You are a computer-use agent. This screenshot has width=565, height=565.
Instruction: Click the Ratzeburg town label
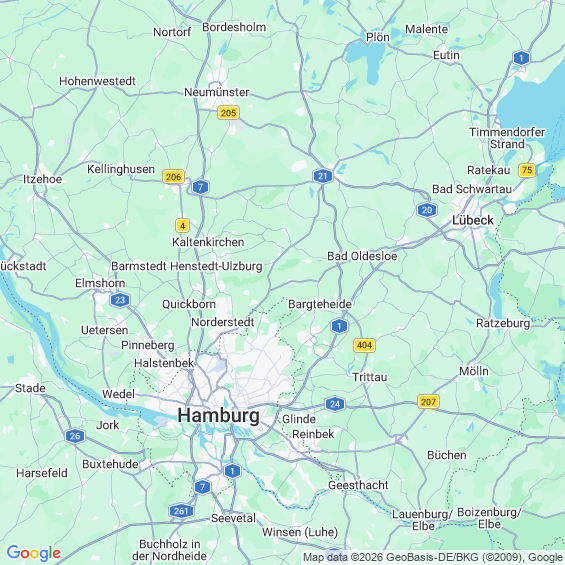click(x=503, y=323)
